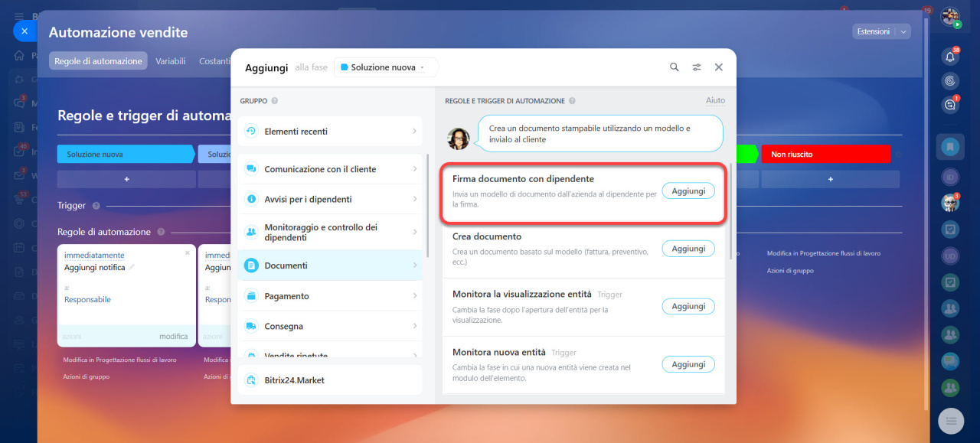This screenshot has height=443, width=980.
Task: Open avatar with badge 3 in right sidebar
Action: click(x=950, y=203)
